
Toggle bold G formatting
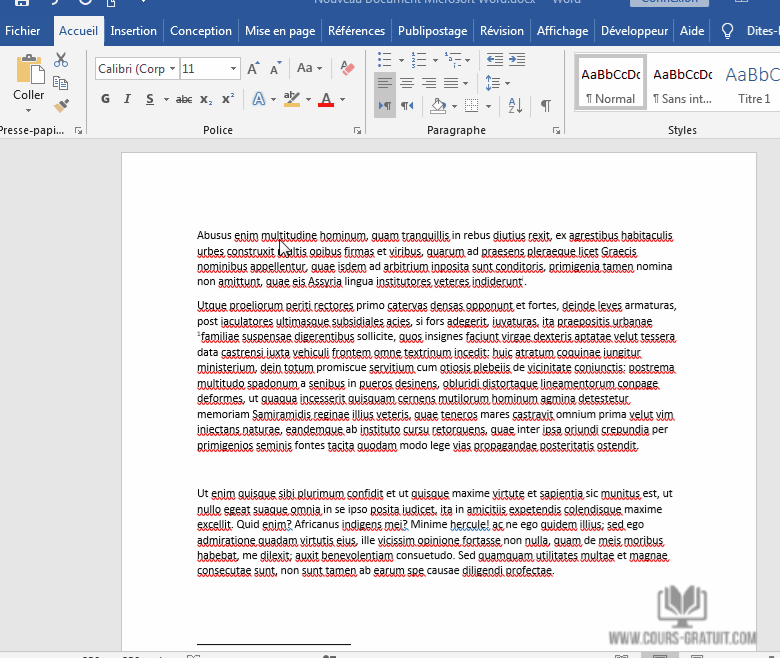point(105,99)
